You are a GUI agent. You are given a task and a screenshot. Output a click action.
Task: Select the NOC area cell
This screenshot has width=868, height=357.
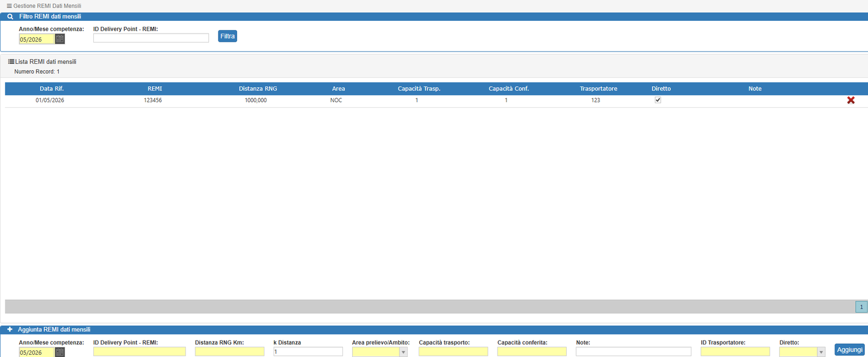336,101
